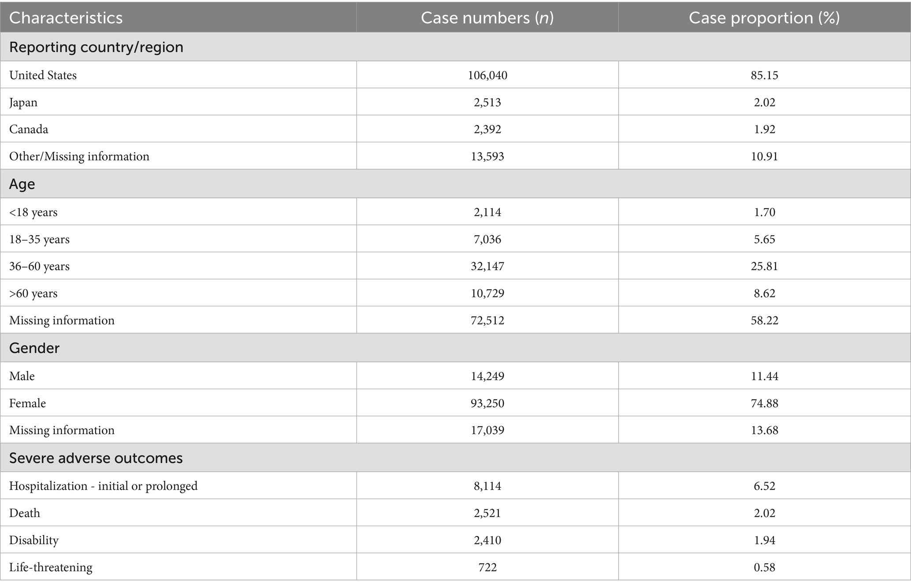Click the United States row label

(43, 75)
